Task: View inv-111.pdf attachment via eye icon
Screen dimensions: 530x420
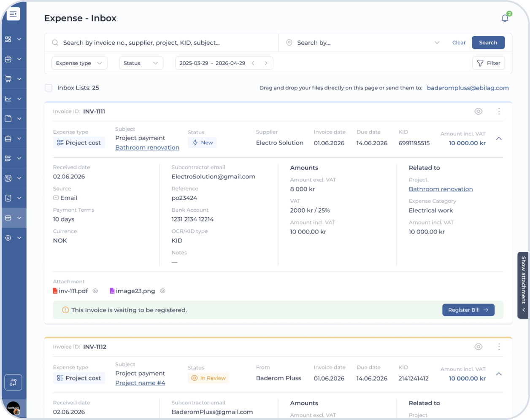Action: coord(95,291)
